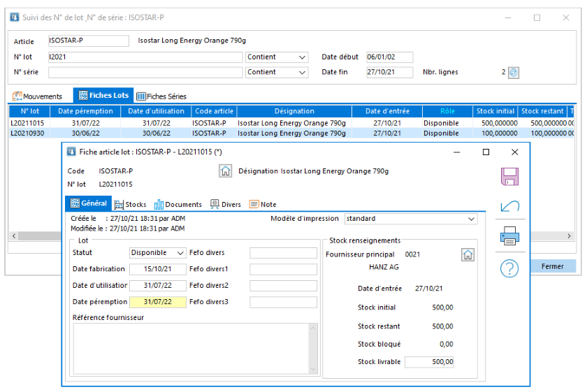The image size is (587, 392).
Task: Click the Fefo divers input field
Action: [284, 253]
